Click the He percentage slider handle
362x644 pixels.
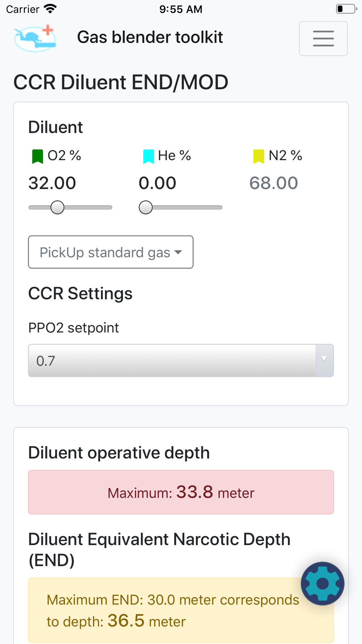(146, 208)
